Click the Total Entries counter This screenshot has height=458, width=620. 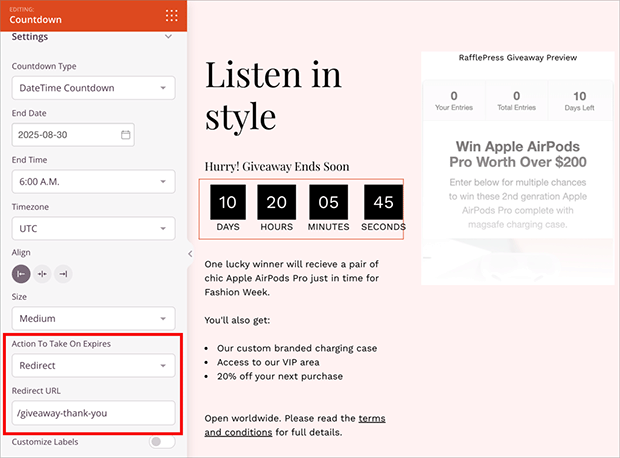point(516,101)
